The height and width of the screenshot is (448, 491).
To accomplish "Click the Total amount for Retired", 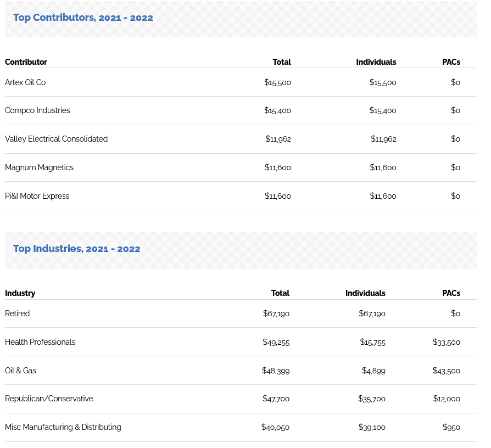I will (x=276, y=313).
